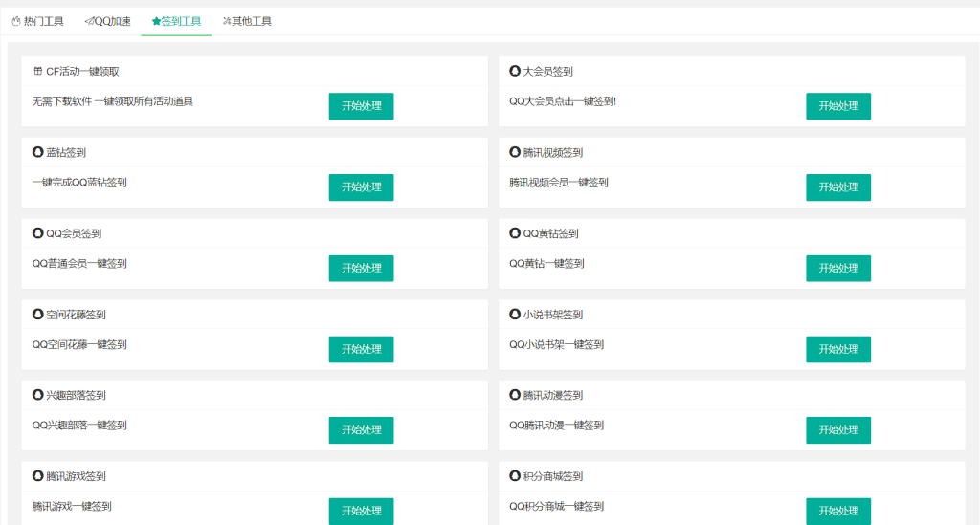
Task: Click the gift icon beside CF活动一键领取
Action: click(37, 71)
